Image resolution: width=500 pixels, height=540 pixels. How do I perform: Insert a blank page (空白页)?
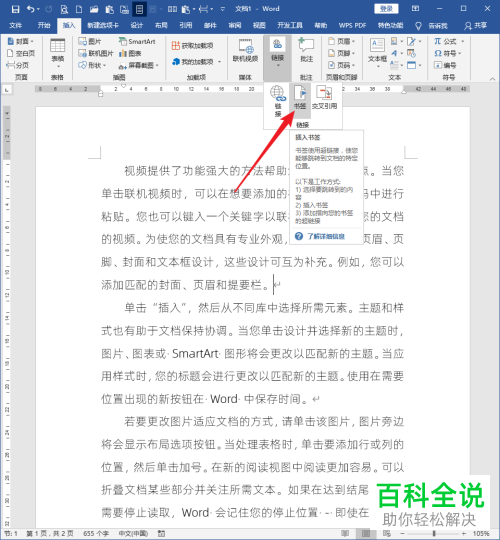click(21, 53)
